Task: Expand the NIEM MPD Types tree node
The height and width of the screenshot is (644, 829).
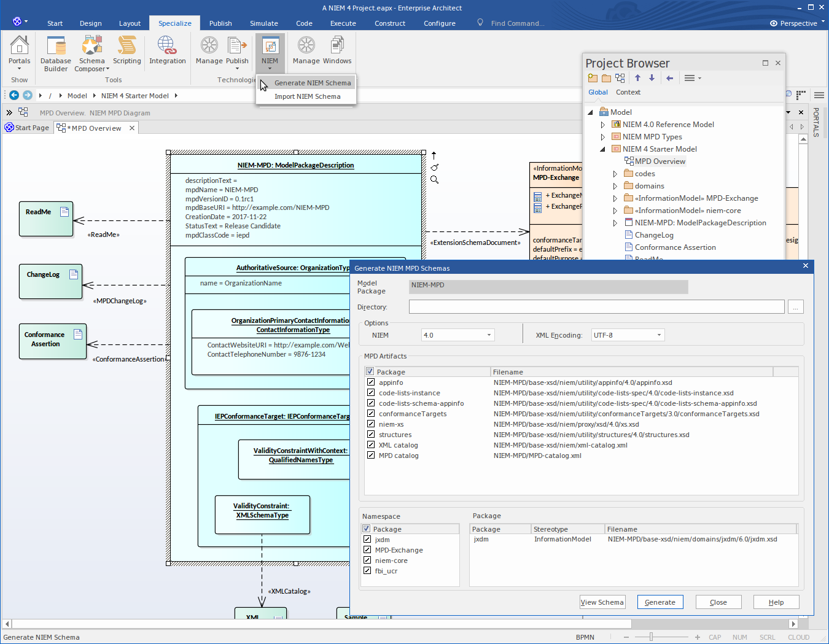Action: tap(603, 137)
